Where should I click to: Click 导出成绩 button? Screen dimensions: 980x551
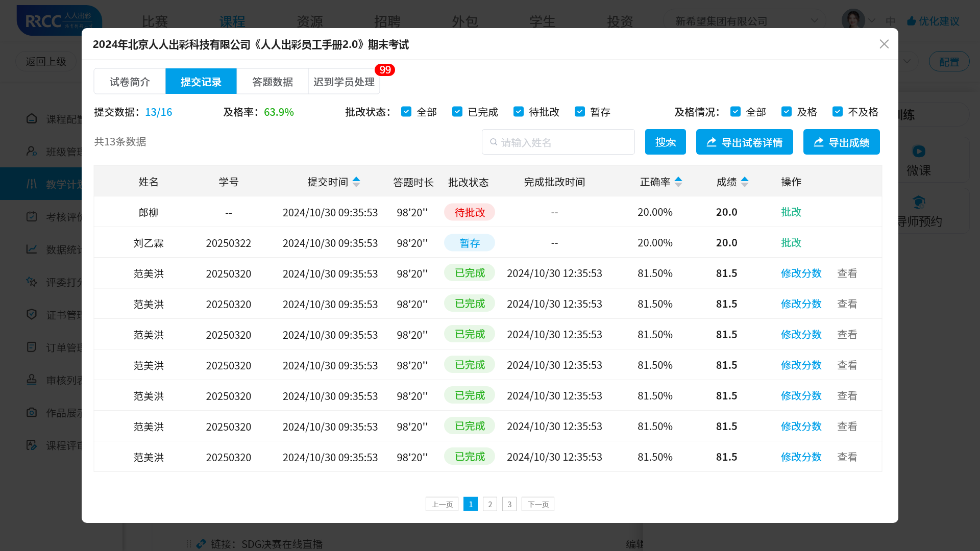[842, 142]
